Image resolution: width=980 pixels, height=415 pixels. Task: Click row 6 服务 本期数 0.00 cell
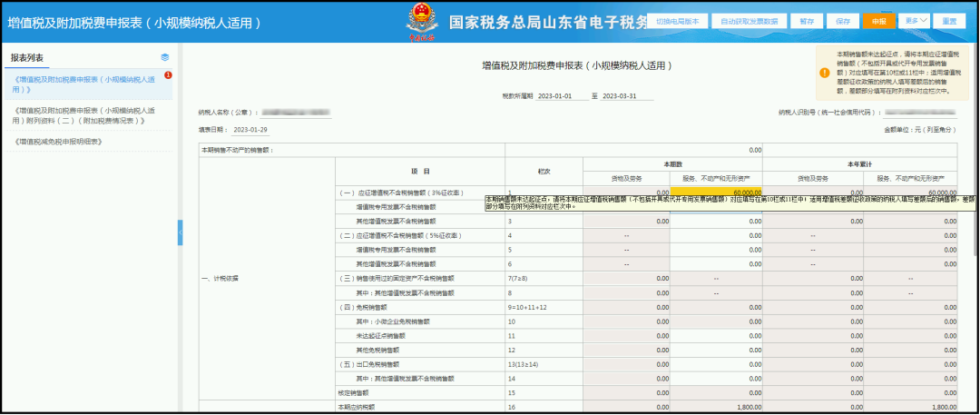[x=716, y=264]
